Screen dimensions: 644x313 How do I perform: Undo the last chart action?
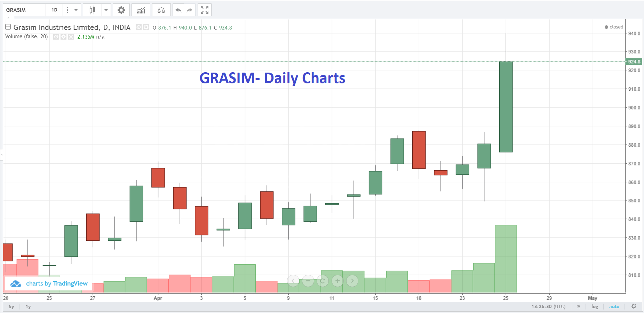(178, 10)
